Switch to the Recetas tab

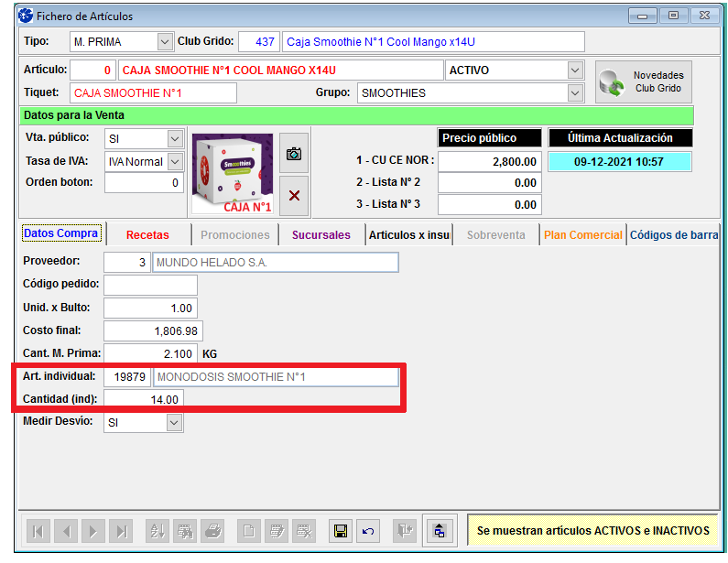tap(147, 235)
